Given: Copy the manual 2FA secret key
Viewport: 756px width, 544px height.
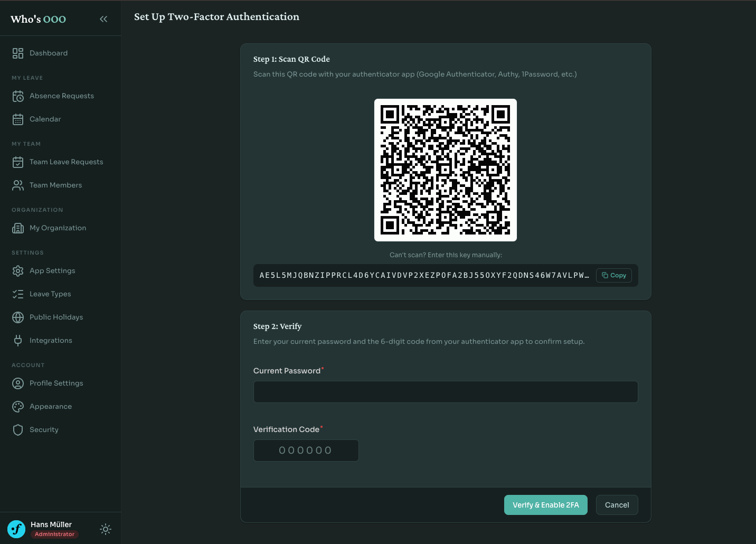Looking at the screenshot, I should tap(614, 275).
